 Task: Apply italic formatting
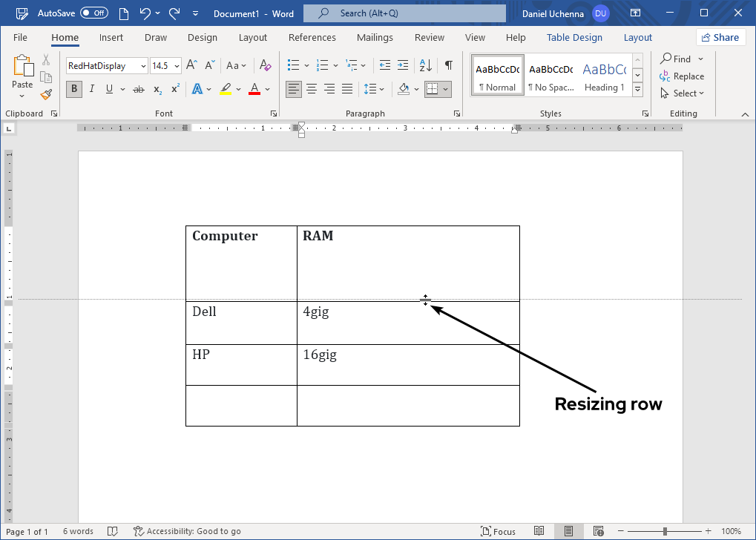point(90,89)
